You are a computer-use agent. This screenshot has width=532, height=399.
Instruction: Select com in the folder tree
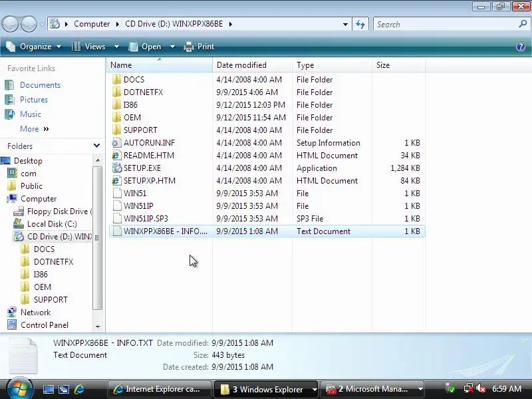tap(28, 174)
